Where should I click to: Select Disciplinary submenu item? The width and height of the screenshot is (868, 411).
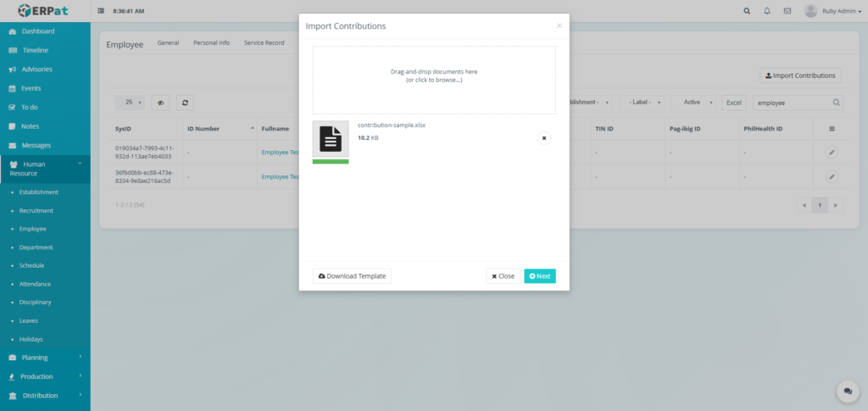coord(35,302)
